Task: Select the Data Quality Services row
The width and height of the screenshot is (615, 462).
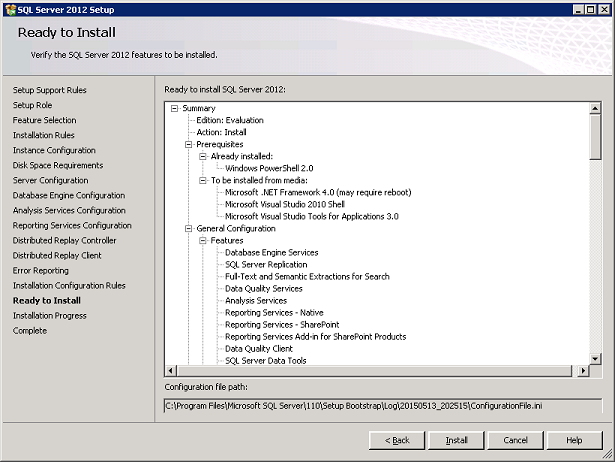Action: tap(264, 289)
